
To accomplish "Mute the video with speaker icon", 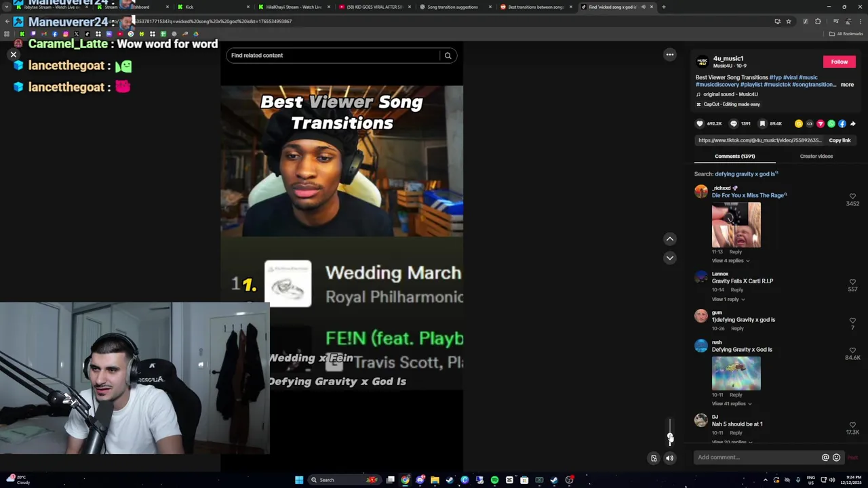I will pyautogui.click(x=670, y=458).
